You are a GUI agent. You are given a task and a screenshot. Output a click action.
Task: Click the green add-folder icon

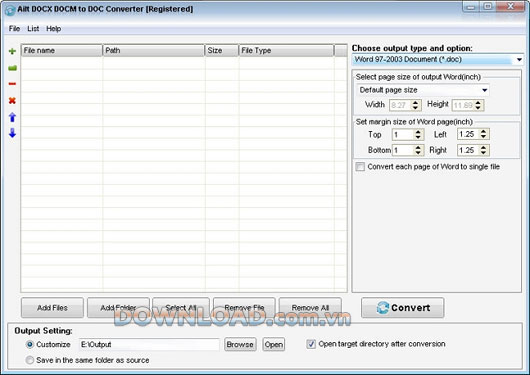(12, 68)
